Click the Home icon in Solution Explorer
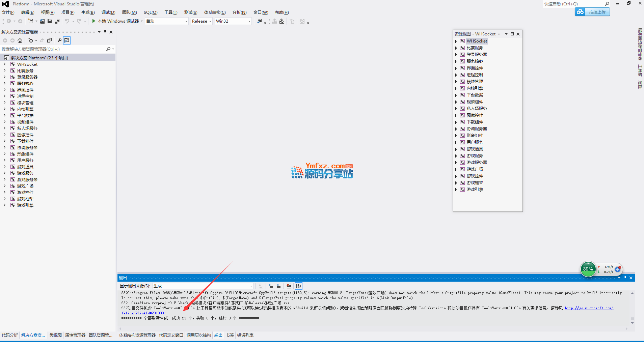This screenshot has height=342, width=644. click(20, 40)
